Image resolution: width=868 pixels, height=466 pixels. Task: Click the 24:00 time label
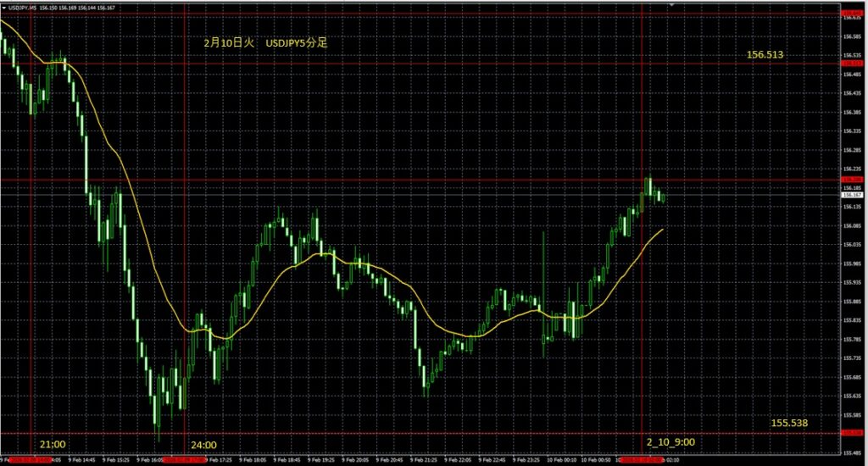[203, 444]
